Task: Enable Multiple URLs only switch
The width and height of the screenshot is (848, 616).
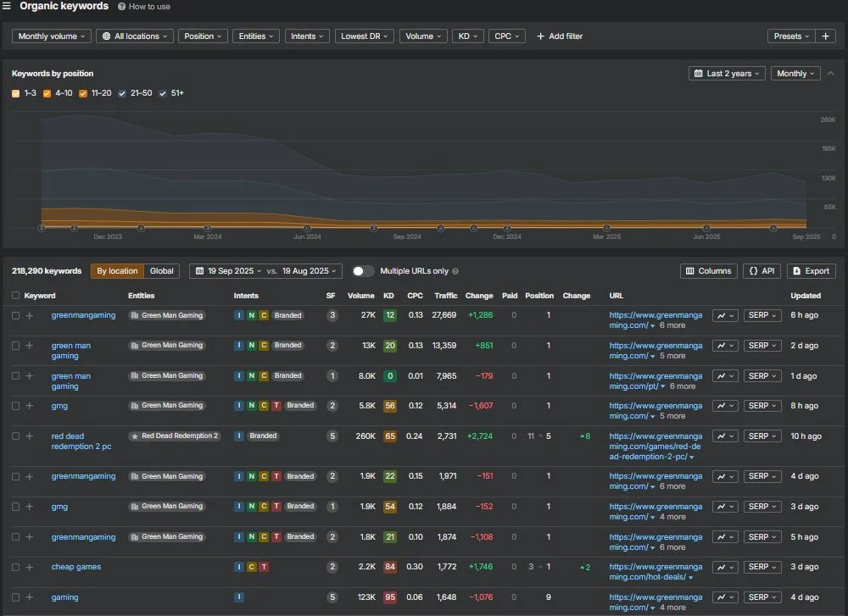Action: [x=363, y=271]
